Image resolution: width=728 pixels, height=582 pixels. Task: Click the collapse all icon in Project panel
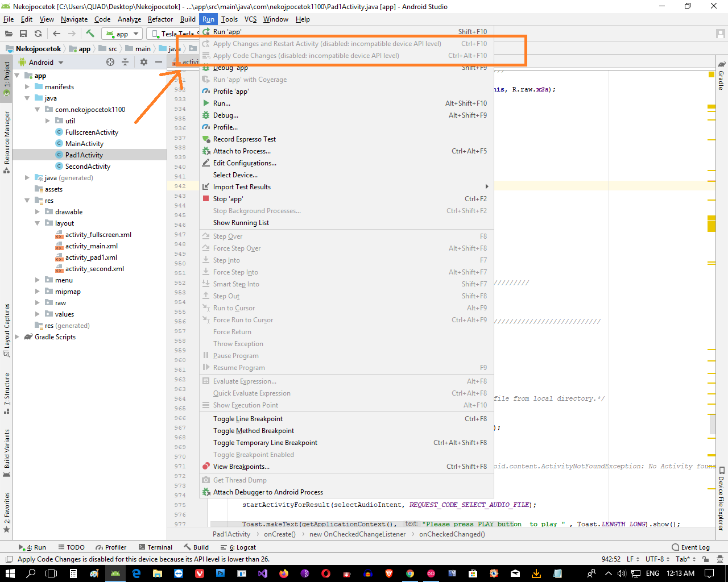pyautogui.click(x=125, y=62)
